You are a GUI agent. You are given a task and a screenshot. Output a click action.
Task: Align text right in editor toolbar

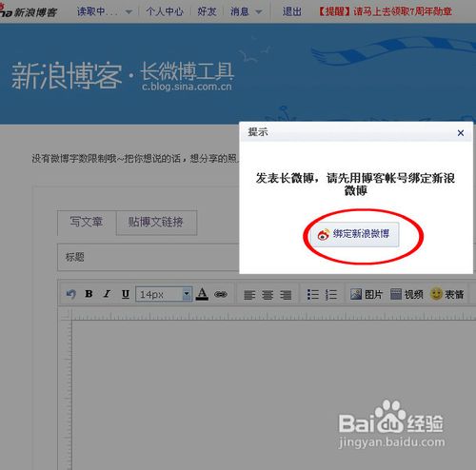pyautogui.click(x=286, y=295)
